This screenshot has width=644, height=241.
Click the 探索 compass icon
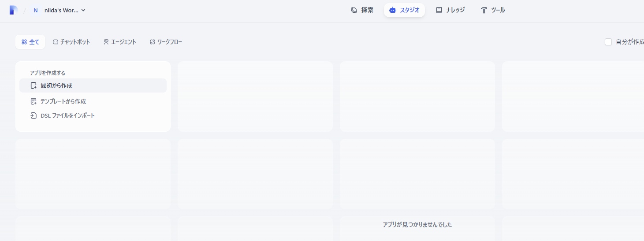[354, 10]
